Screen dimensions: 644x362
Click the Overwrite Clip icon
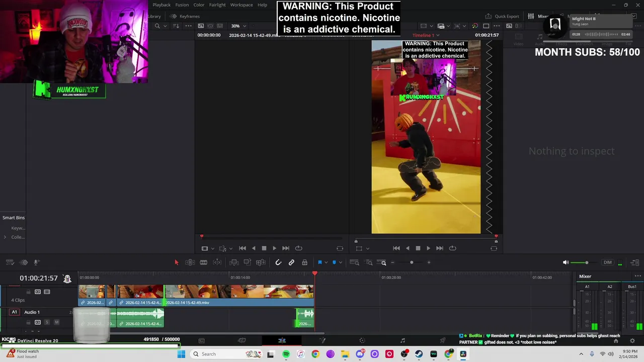point(247,262)
